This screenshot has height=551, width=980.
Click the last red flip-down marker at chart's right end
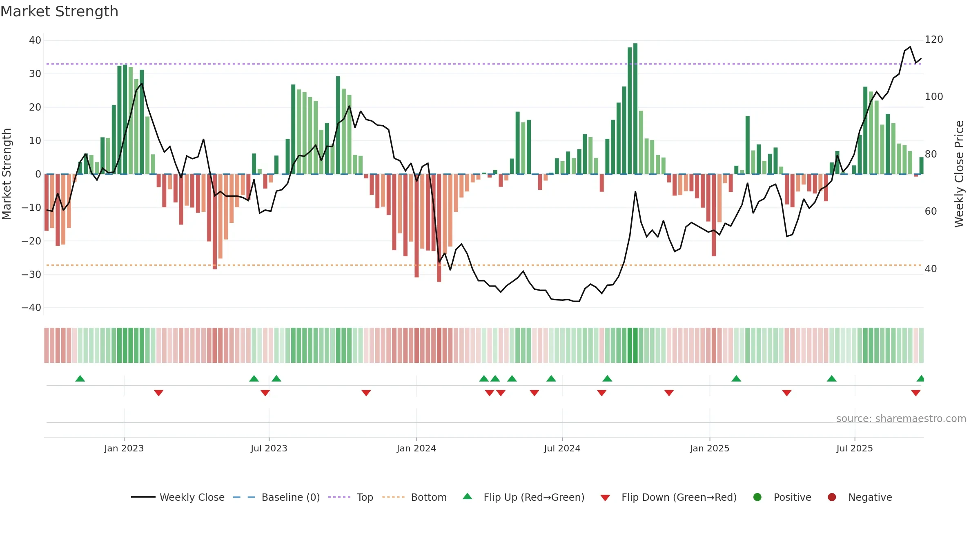pyautogui.click(x=915, y=393)
